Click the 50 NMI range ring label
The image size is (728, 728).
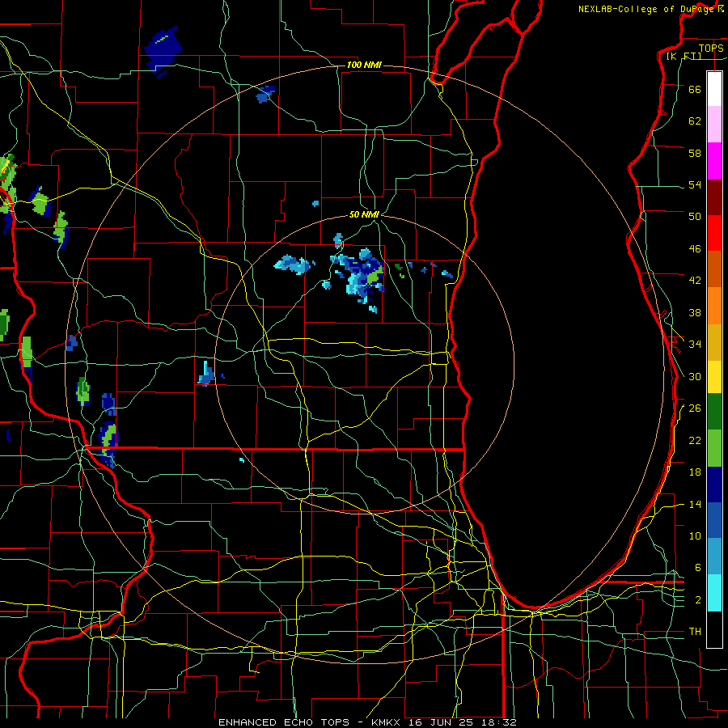(365, 214)
